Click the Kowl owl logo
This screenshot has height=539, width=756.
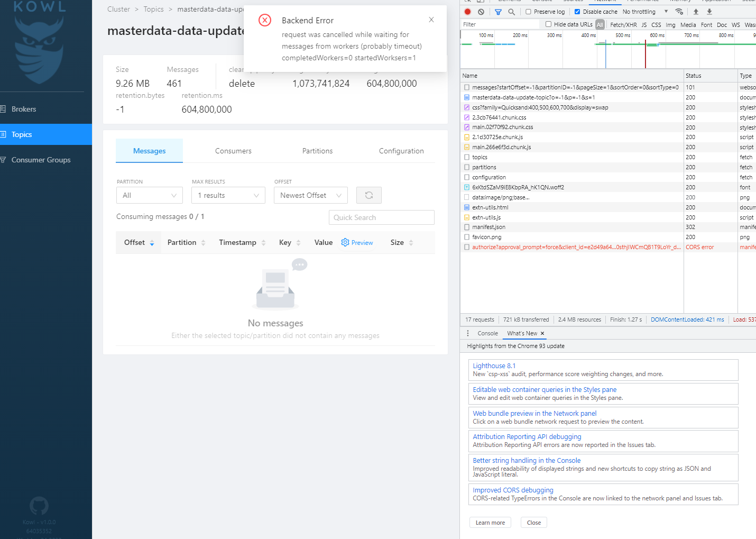(40, 50)
